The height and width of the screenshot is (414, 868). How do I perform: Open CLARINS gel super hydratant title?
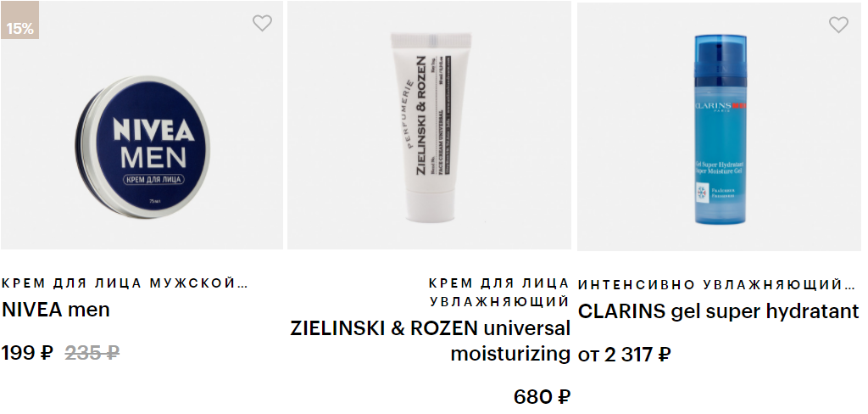[x=719, y=311]
